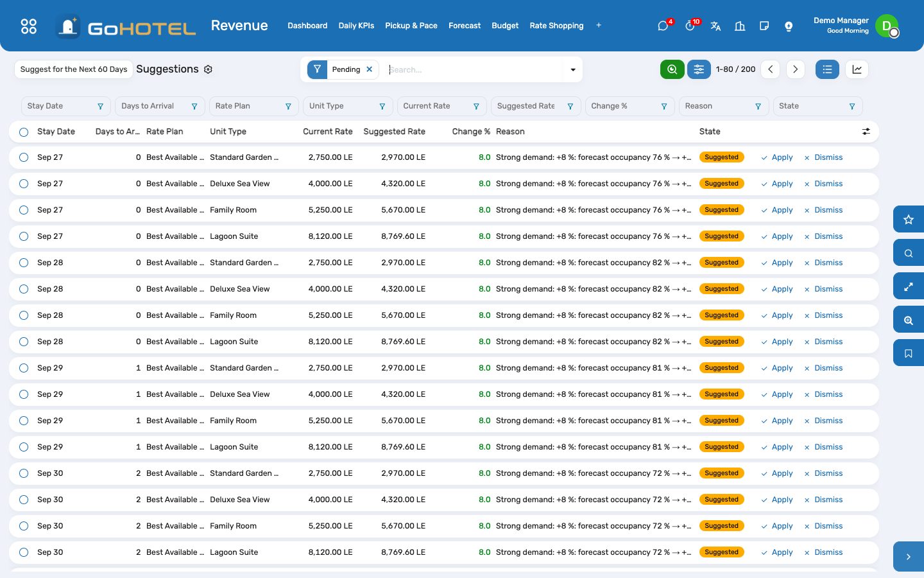This screenshot has height=578, width=924.
Task: Select Sep 29 Family Room row checkbox
Action: [24, 421]
